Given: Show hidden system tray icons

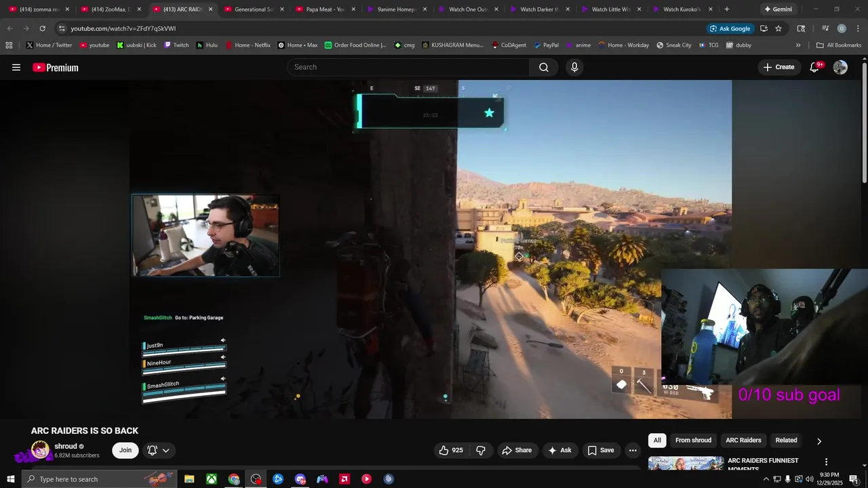Looking at the screenshot, I should click(x=766, y=479).
